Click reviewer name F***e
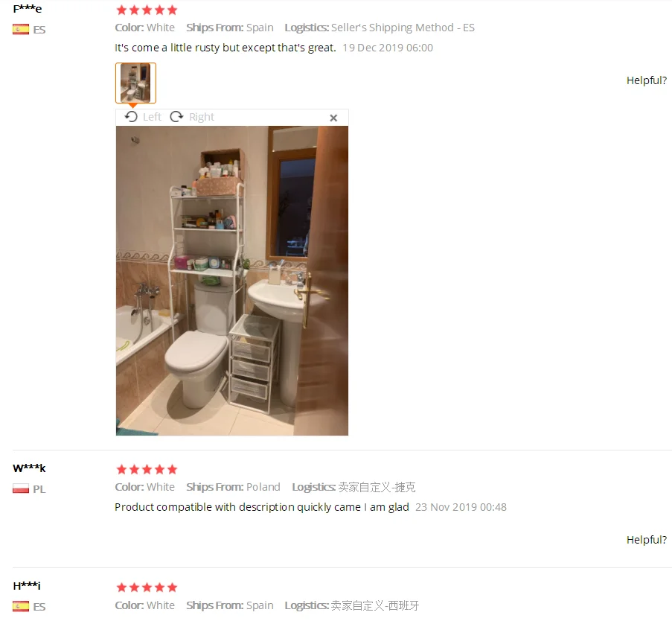The height and width of the screenshot is (621, 672). click(28, 9)
